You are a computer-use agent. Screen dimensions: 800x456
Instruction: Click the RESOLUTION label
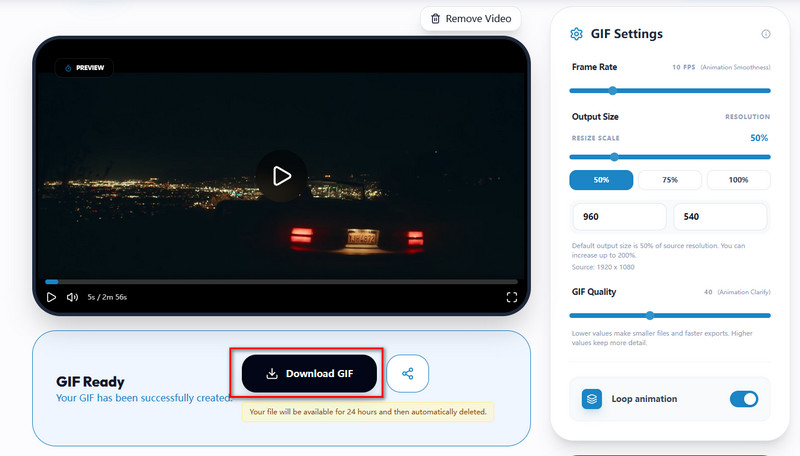(747, 117)
